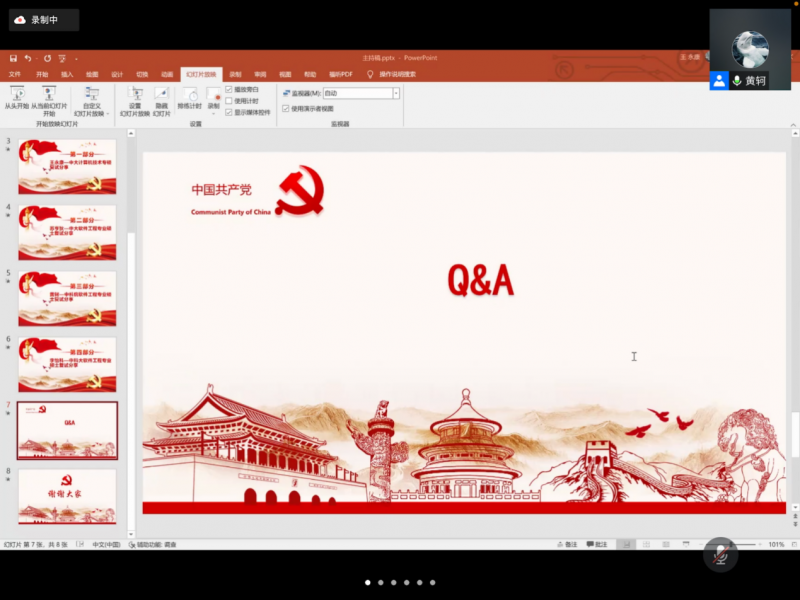The image size is (800, 600).
Task: Switch to Slide Sorter view in status bar
Action: click(648, 544)
